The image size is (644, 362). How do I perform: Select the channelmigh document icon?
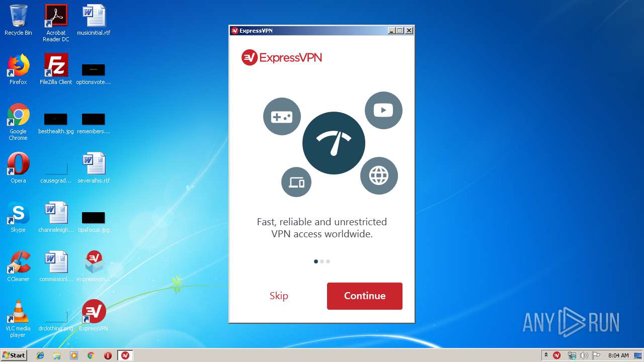click(56, 218)
